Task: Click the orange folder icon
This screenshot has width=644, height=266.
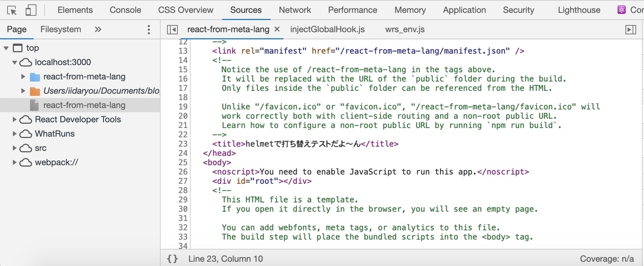Action: 35,91
